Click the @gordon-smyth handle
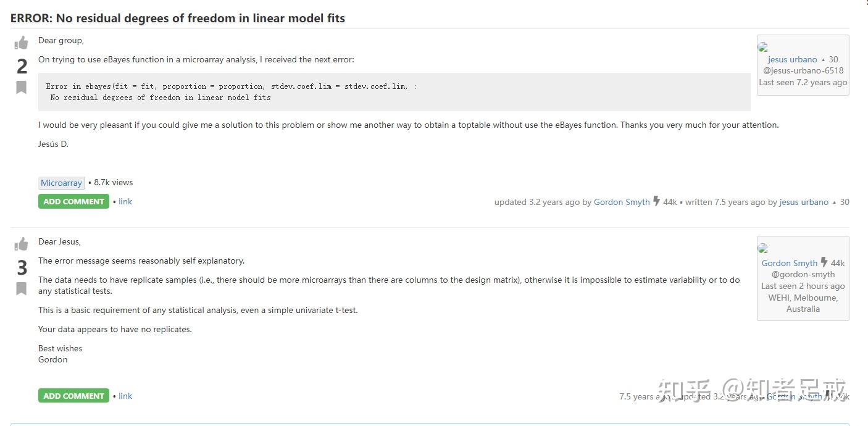This screenshot has height=426, width=868. (803, 274)
